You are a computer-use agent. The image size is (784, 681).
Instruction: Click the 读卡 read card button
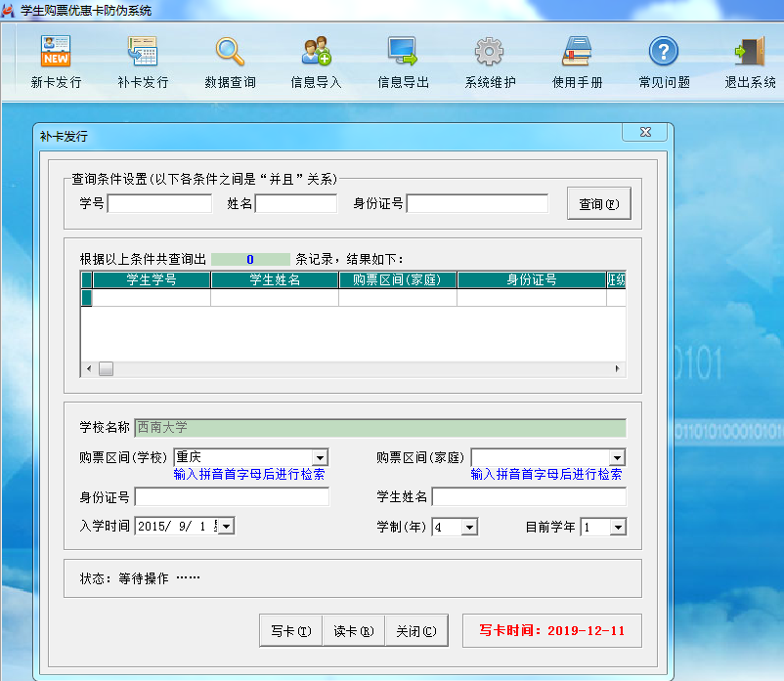tap(353, 631)
